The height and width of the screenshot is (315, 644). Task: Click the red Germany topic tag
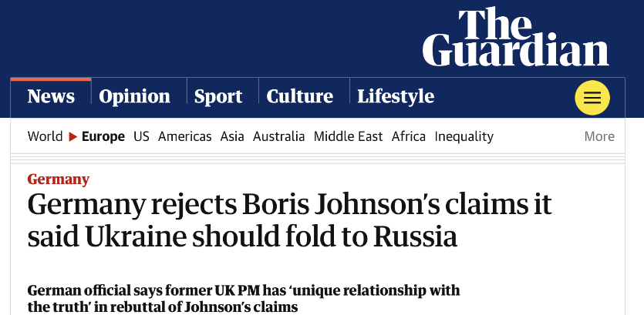click(59, 179)
